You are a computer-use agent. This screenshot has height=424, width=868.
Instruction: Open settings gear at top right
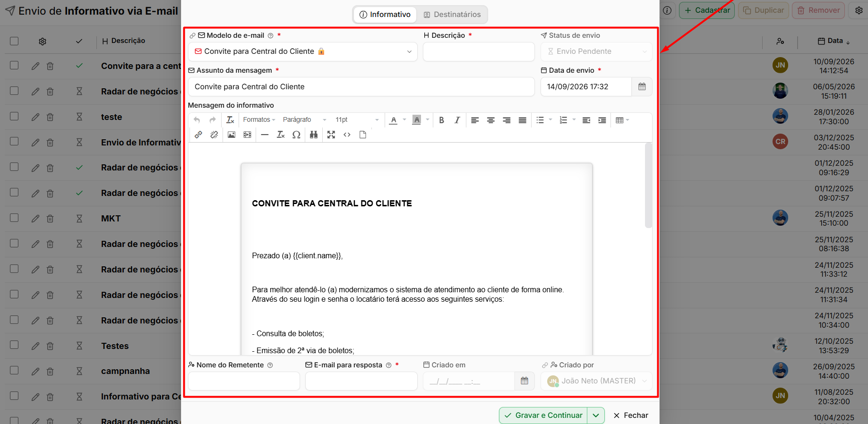click(x=859, y=10)
